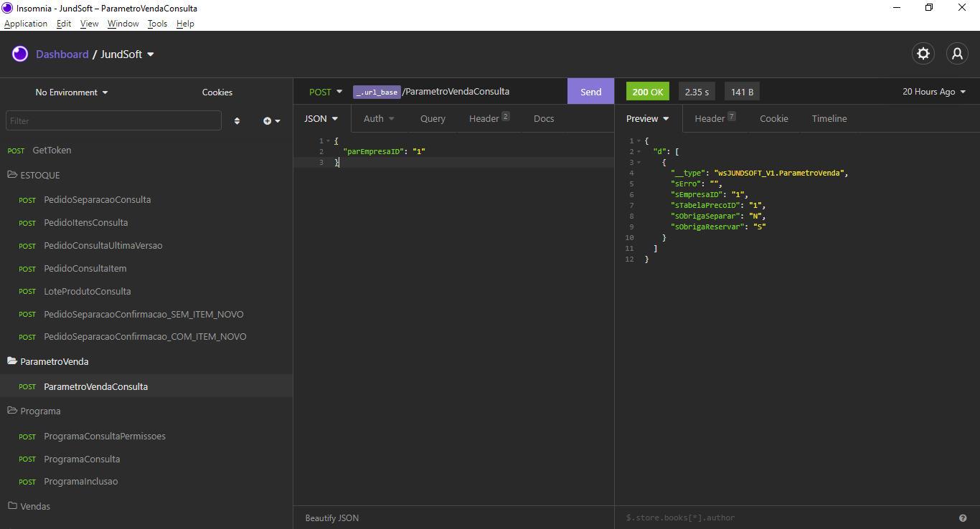Switch to the Timeline tab
Image resolution: width=980 pixels, height=529 pixels.
click(x=829, y=119)
